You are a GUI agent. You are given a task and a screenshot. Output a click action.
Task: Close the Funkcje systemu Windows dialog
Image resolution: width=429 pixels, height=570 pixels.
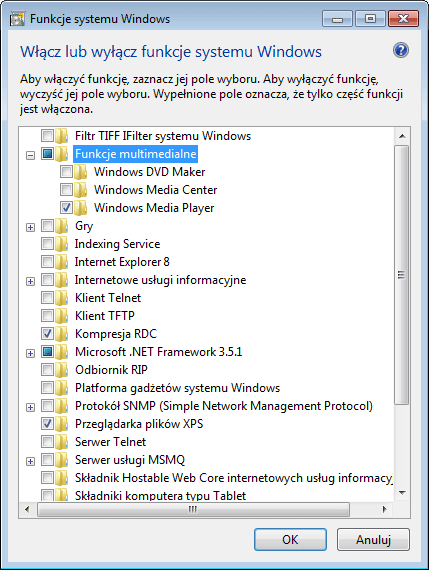[404, 19]
